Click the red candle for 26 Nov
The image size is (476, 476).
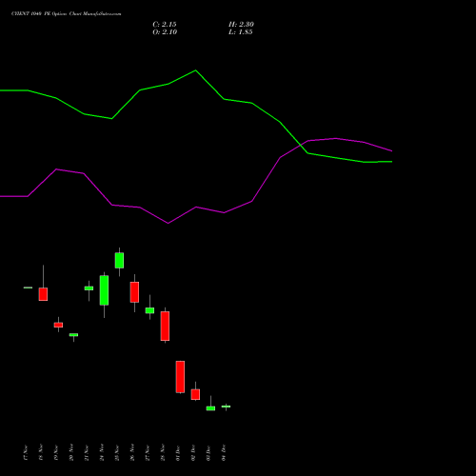(134, 292)
